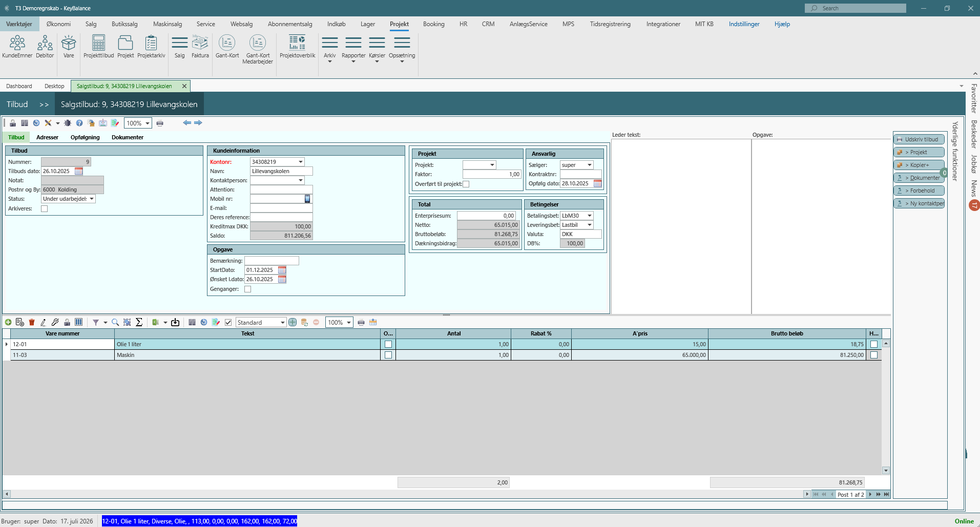980x527 pixels.
Task: Open Projekttilbud from the ribbon
Action: [98, 47]
